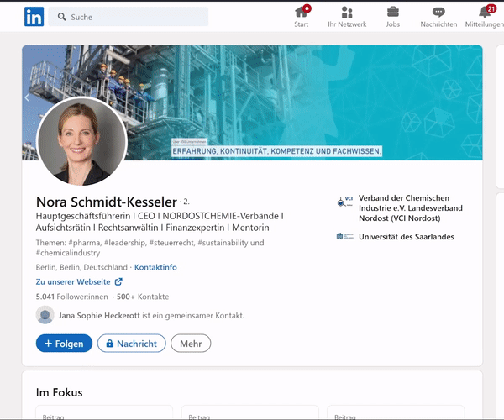The image size is (504, 420).
Task: Open the industrial banner cover image
Action: [x=252, y=102]
